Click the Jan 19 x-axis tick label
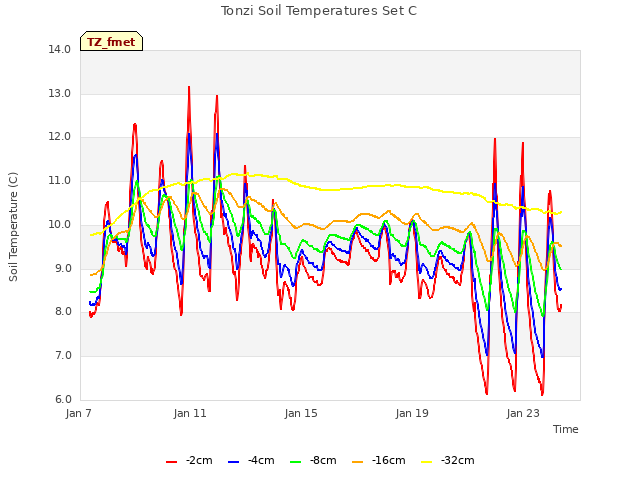 [x=412, y=413]
